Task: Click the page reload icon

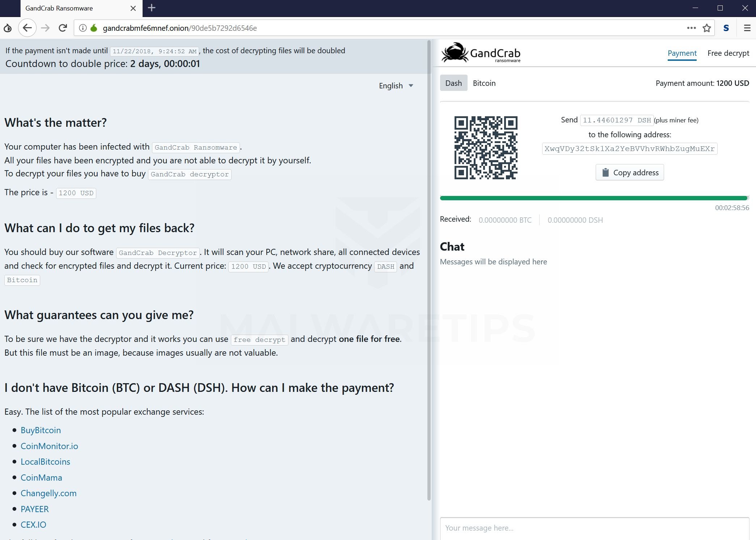Action: tap(63, 28)
